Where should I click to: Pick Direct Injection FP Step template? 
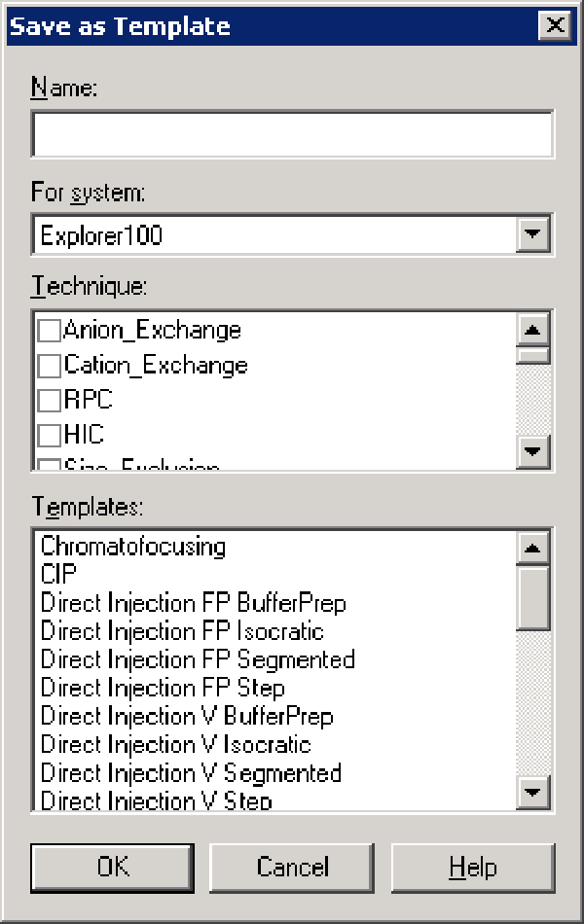[163, 688]
